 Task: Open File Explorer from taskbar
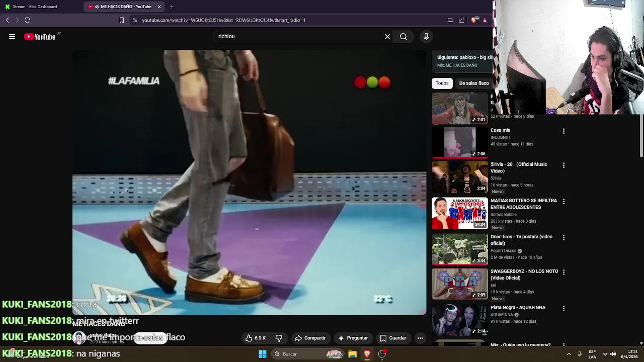click(353, 354)
